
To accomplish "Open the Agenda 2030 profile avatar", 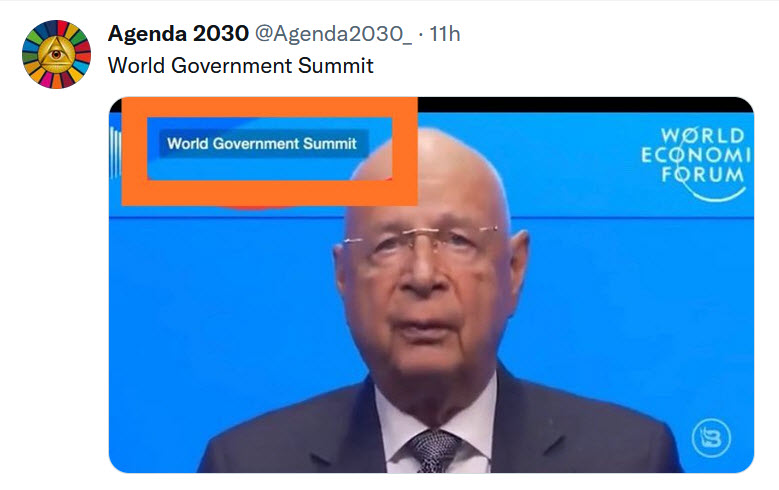I will point(56,54).
